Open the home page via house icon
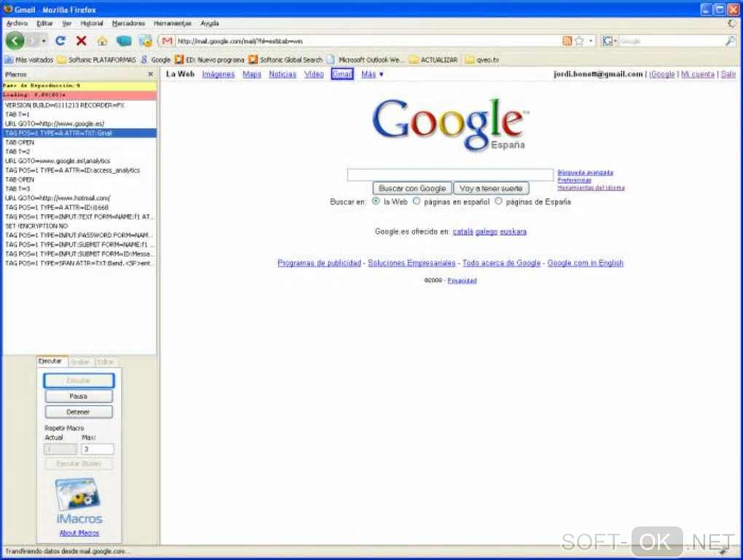The width and height of the screenshot is (743, 560). tap(102, 42)
